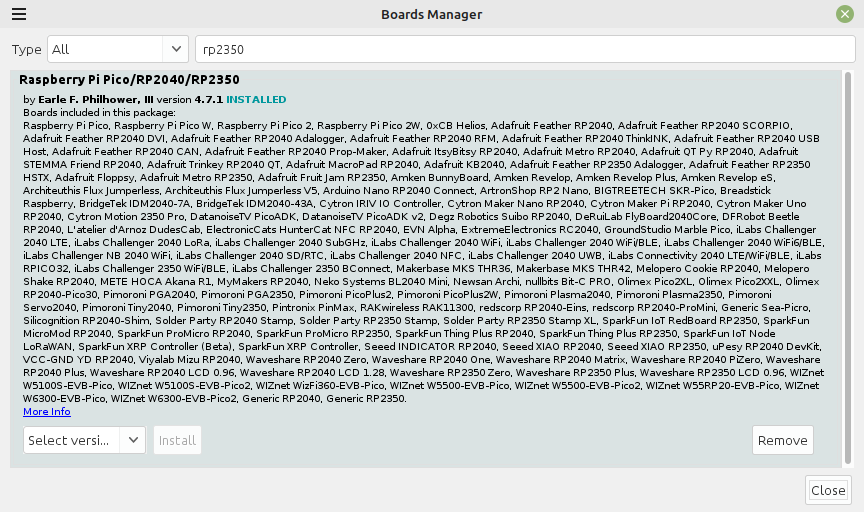Click 'Pintronix PinMax' in boards list
This screenshot has height=512, width=864.
pyautogui.click(x=313, y=308)
